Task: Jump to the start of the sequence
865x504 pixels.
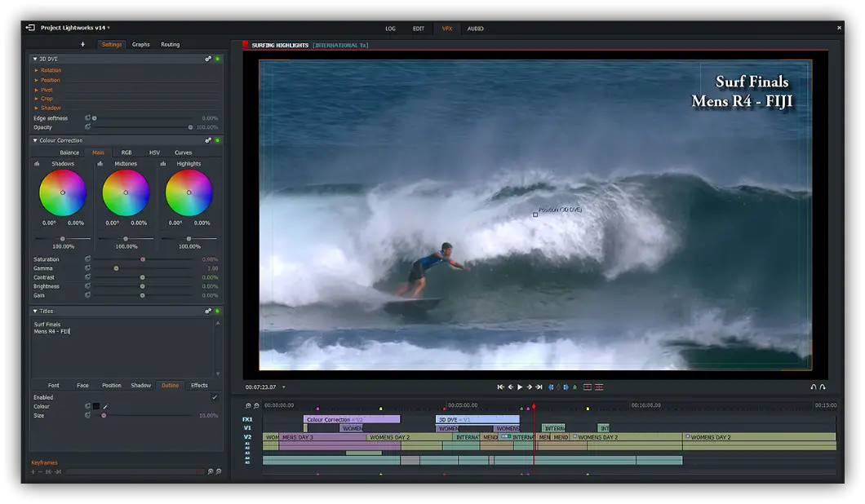Action: 500,387
